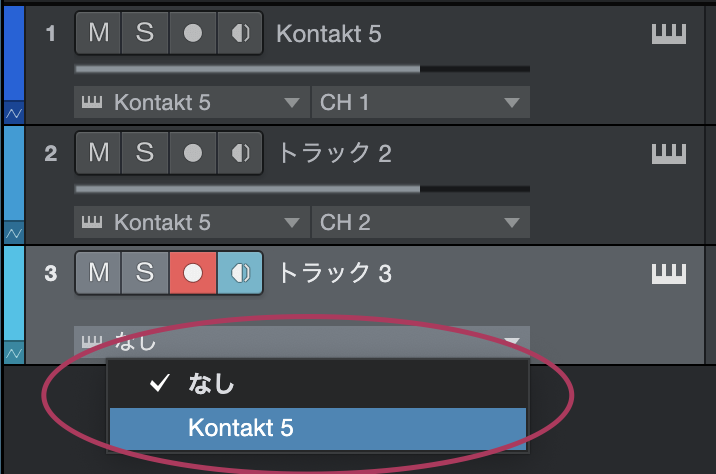The width and height of the screenshot is (716, 474).
Task: Show automation icon for track 1
Action: tap(13, 114)
